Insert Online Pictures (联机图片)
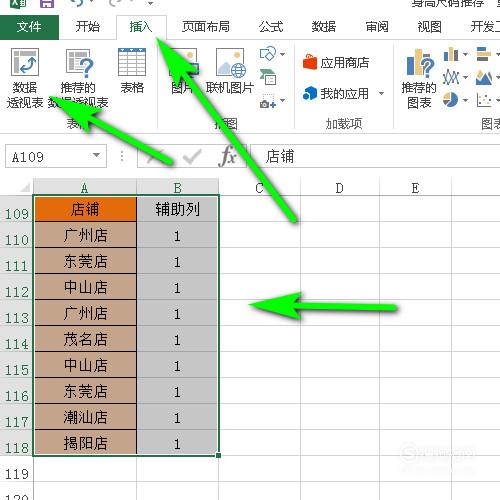Image resolution: width=500 pixels, height=500 pixels. (230, 71)
